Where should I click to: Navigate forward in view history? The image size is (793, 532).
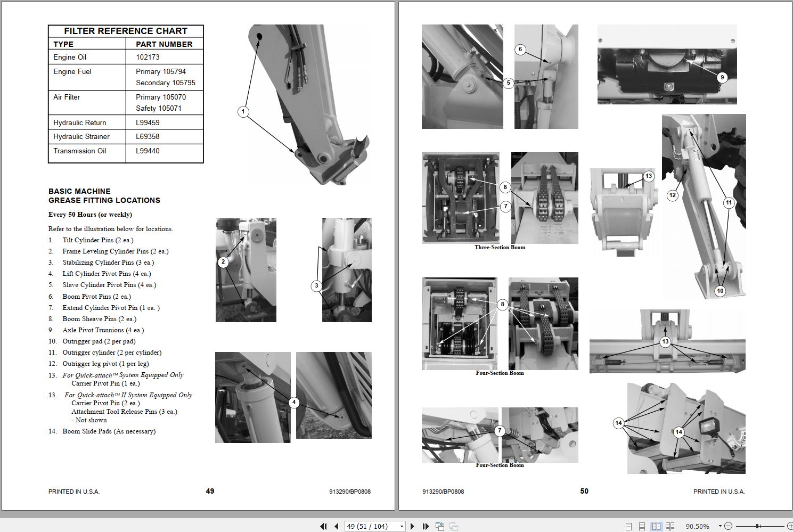(x=454, y=526)
